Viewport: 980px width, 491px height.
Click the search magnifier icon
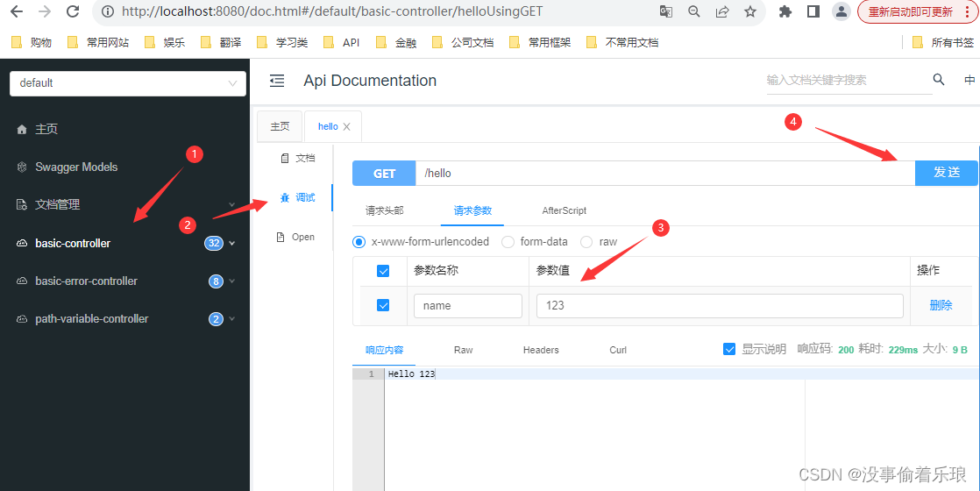click(x=939, y=80)
